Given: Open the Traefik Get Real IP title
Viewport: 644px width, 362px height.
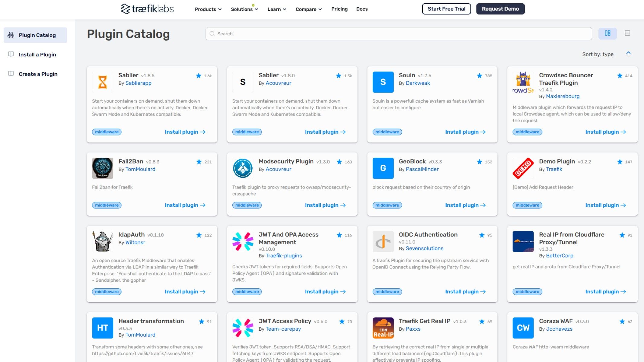Looking at the screenshot, I should coord(424,321).
